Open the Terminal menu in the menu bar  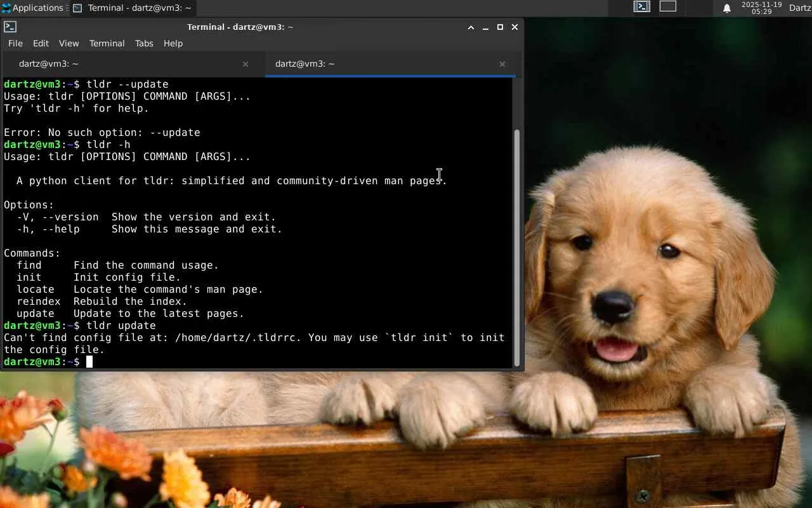coord(107,43)
